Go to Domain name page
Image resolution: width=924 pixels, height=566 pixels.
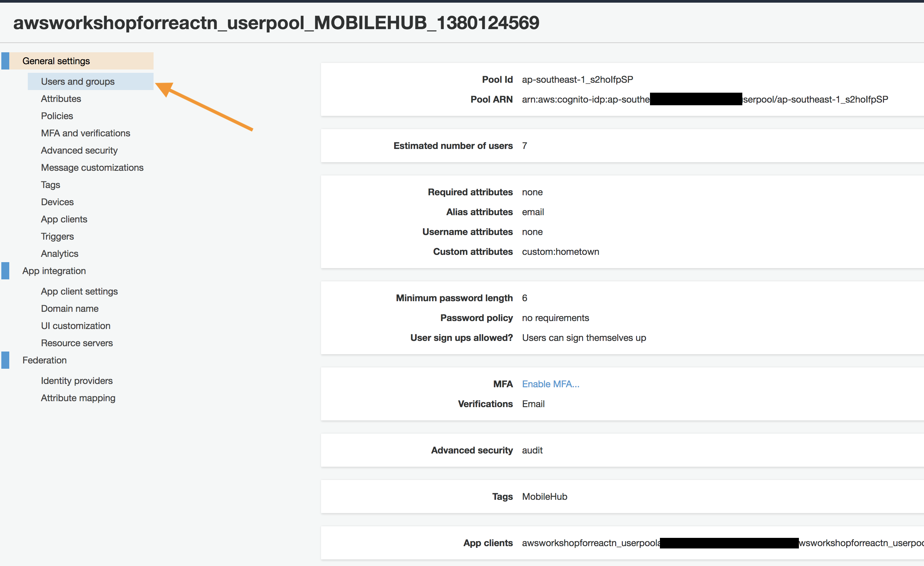70,308
